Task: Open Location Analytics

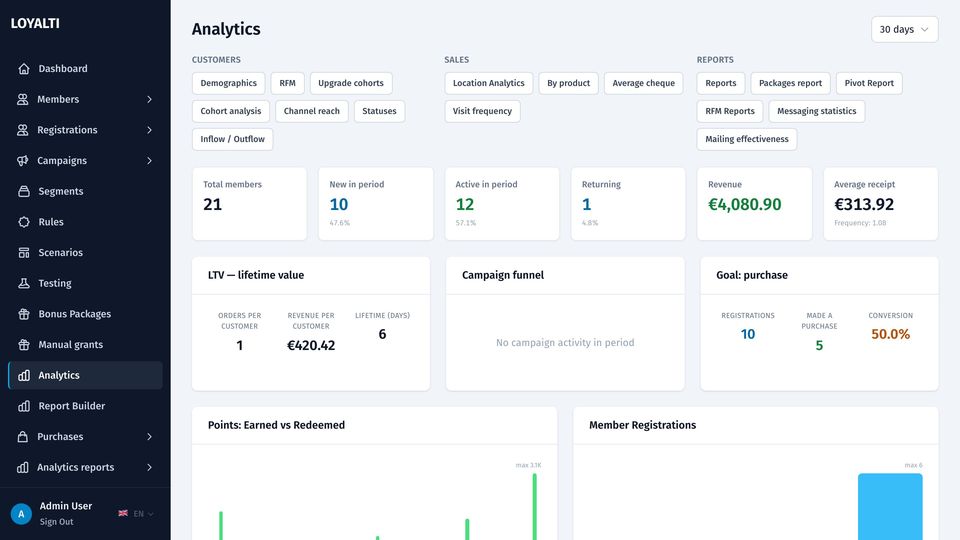Action: [489, 83]
